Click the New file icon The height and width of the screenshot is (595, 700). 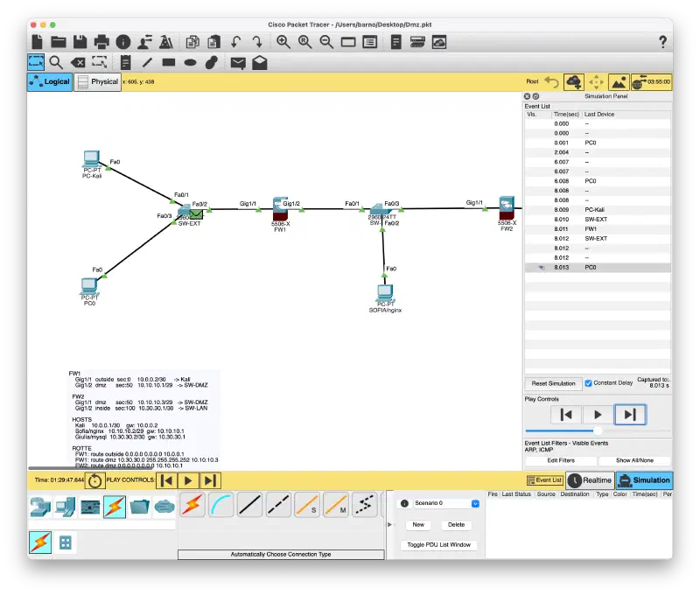(38, 42)
